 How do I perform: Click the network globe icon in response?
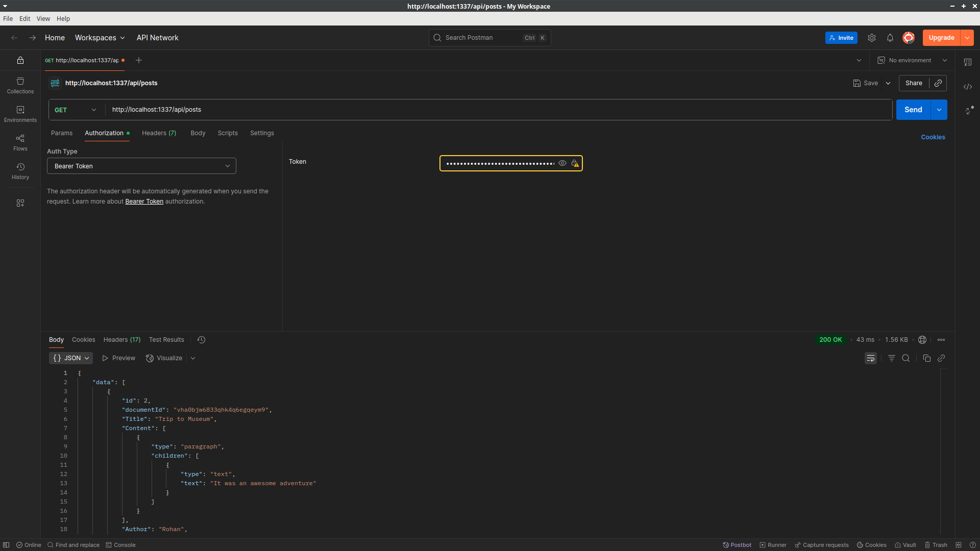[x=922, y=340]
